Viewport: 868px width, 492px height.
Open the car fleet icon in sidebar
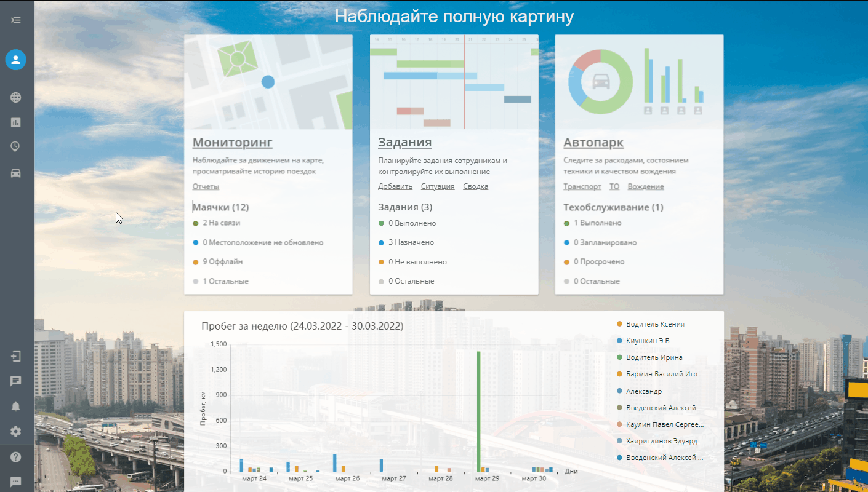point(16,173)
